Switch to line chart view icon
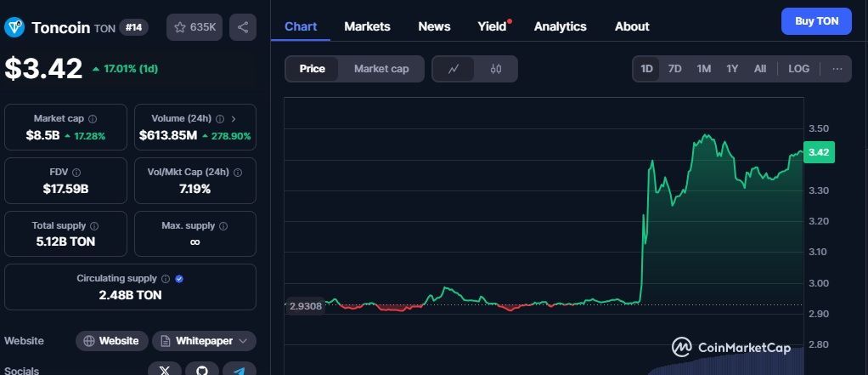The height and width of the screenshot is (375, 868). 454,69
